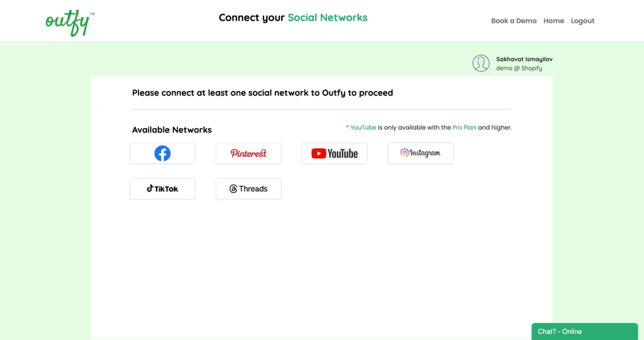Open the user profile avatar icon
Image resolution: width=644 pixels, height=340 pixels.
480,63
